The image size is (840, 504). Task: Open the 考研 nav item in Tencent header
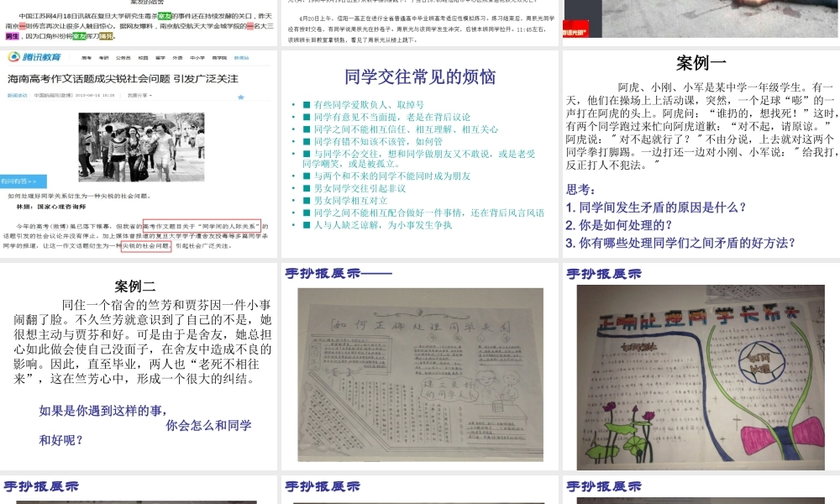(x=104, y=58)
